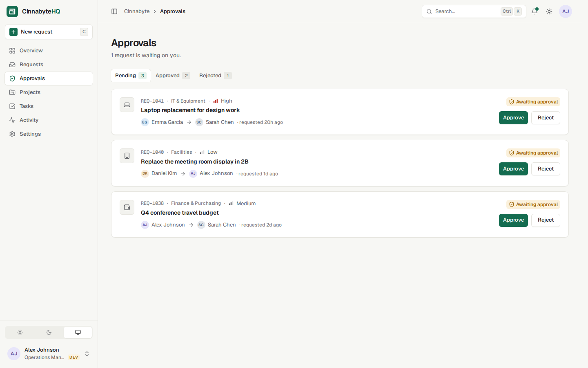Click the wallet icon for REQ-1038
The width and height of the screenshot is (588, 368).
click(127, 207)
